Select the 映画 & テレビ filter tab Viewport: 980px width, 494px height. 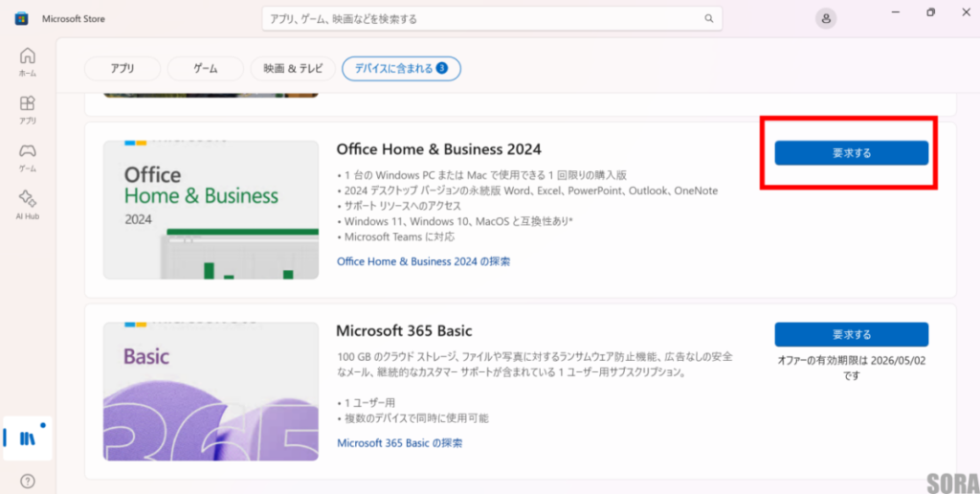point(293,69)
